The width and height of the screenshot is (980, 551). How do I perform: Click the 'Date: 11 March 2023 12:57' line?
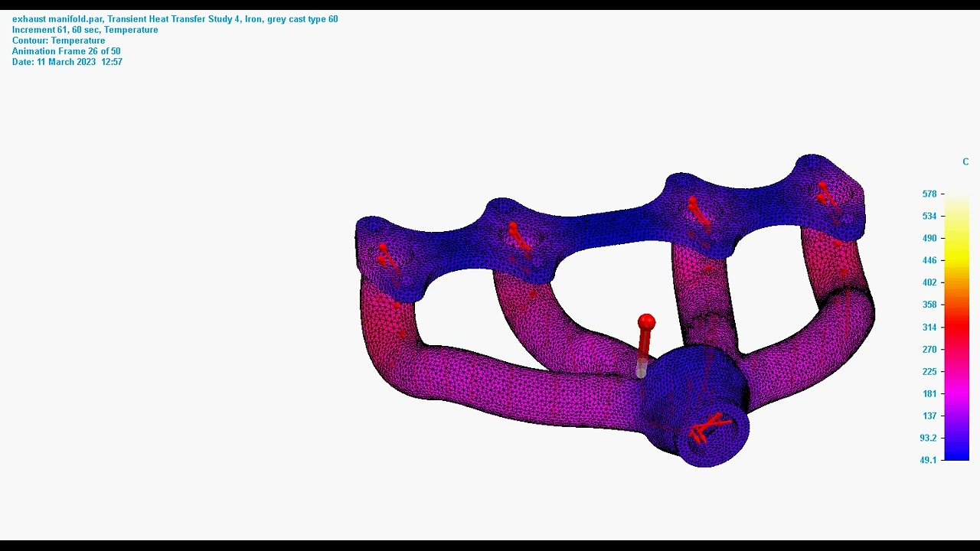click(x=67, y=62)
